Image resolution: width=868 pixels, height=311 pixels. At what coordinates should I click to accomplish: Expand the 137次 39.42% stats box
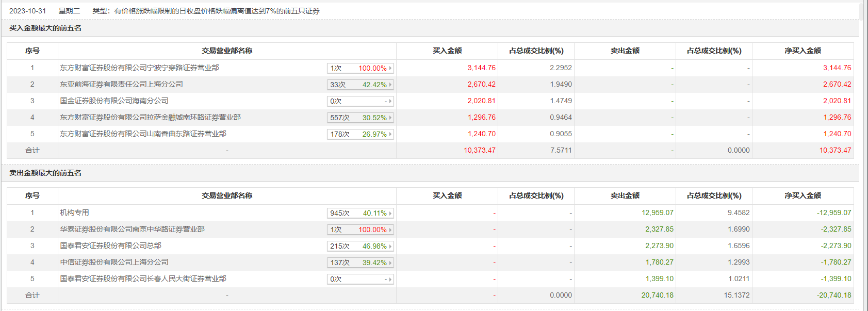click(361, 263)
